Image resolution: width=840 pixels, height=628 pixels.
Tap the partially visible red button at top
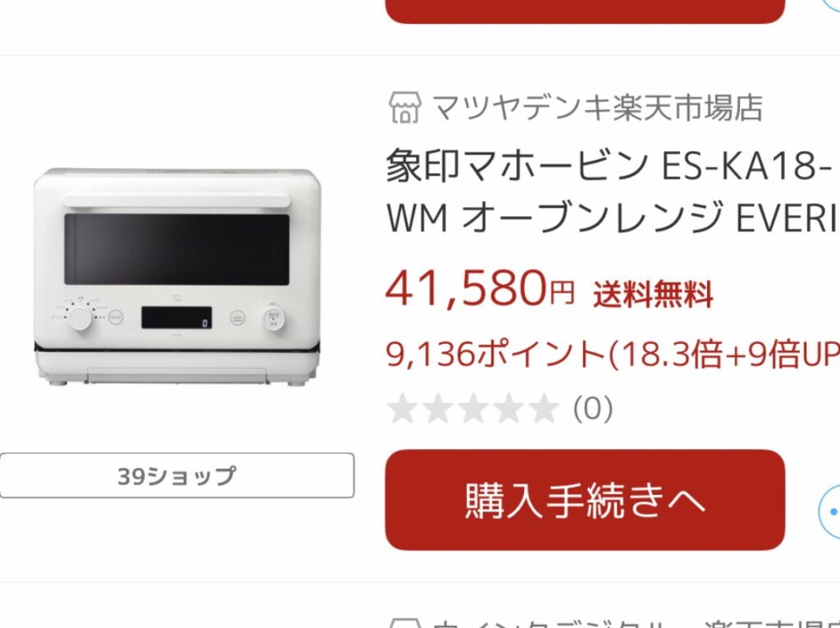tap(585, 11)
